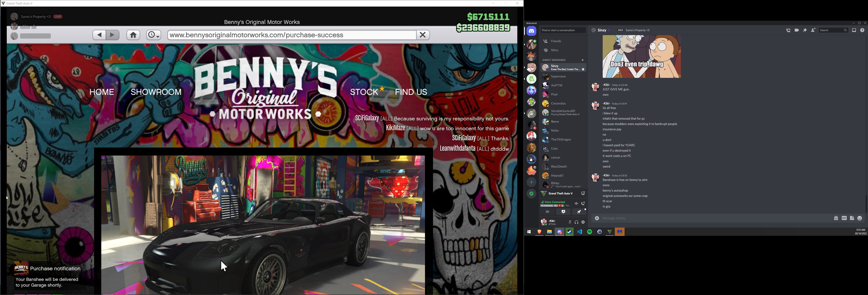Open the Crecendus direct message
Image resolution: width=868 pixels, height=295 pixels.
coord(563,103)
